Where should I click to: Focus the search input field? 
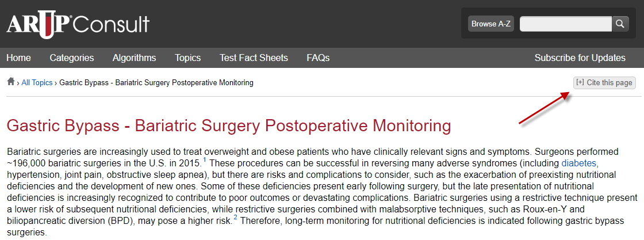(566, 24)
